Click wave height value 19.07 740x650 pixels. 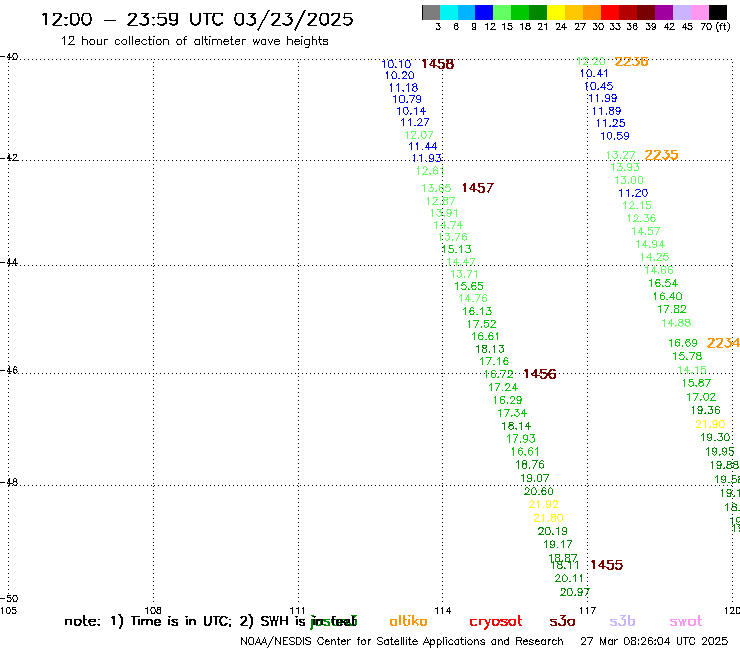click(535, 478)
